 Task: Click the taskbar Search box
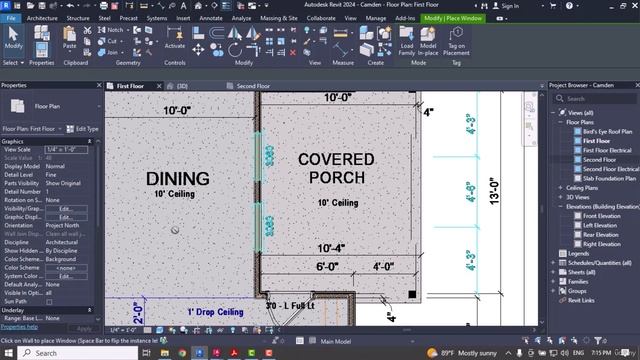78,353
